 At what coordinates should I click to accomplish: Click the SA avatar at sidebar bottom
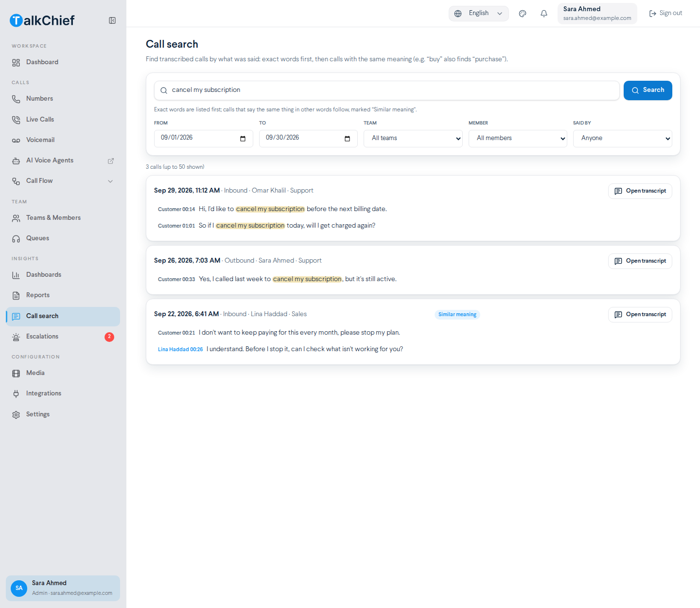pyautogui.click(x=19, y=588)
